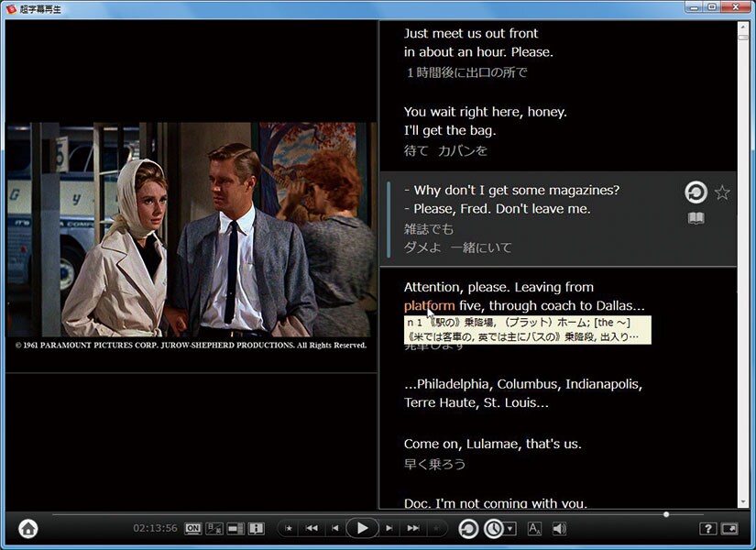This screenshot has width=756, height=550.
Task: Go to the home screen
Action: pos(28,528)
